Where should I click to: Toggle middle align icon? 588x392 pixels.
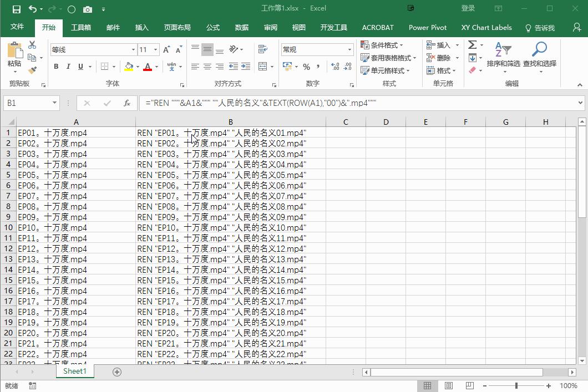point(207,49)
